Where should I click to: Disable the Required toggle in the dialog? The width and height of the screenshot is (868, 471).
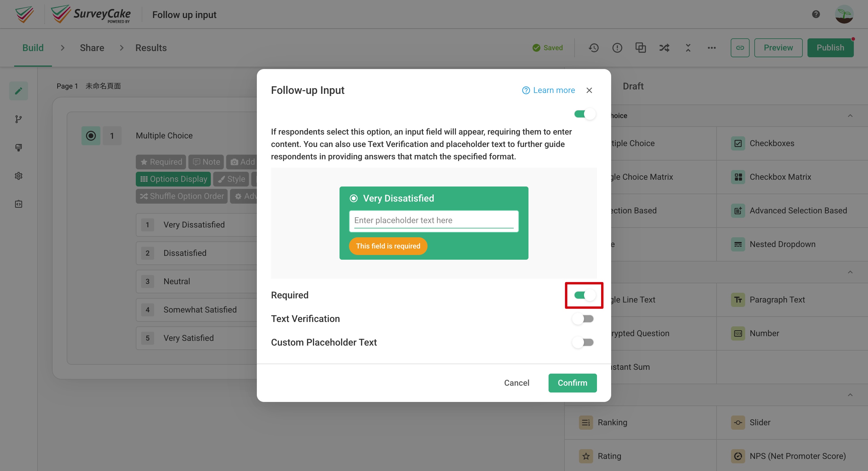pyautogui.click(x=584, y=295)
